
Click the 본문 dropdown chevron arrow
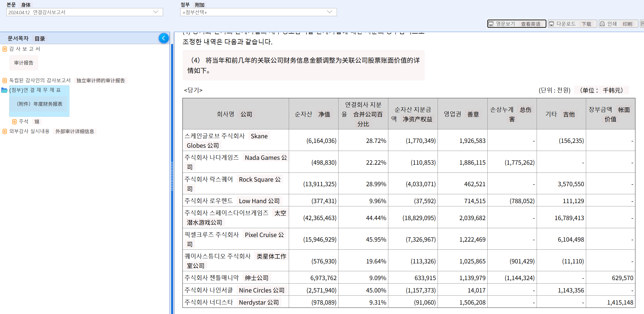156,12
